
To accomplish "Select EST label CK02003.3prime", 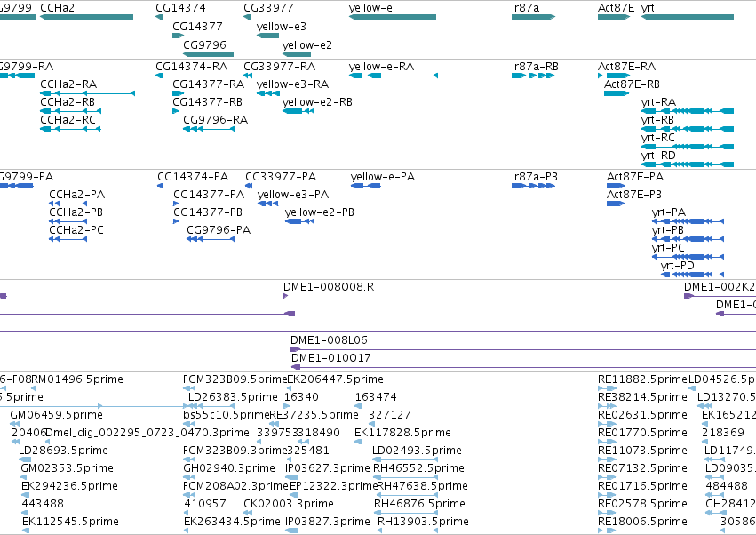I will (x=289, y=504).
